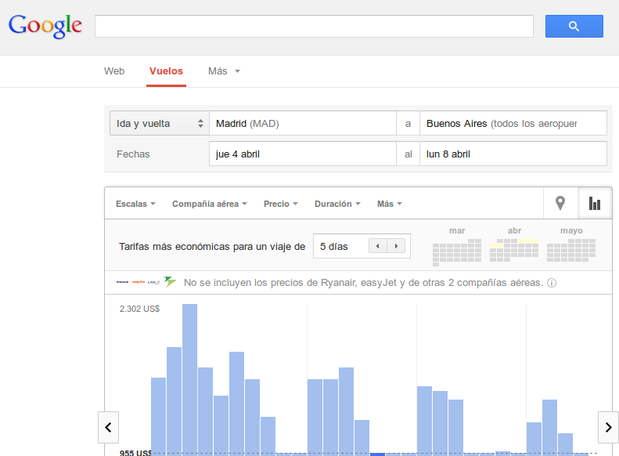Select the bar chart view icon
619x456 pixels.
coord(595,204)
